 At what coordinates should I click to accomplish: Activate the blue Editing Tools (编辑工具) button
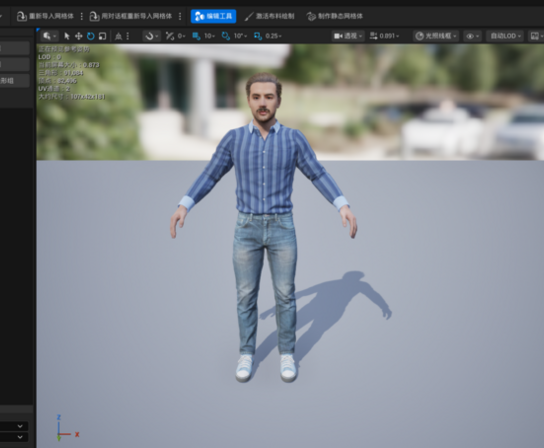pyautogui.click(x=213, y=16)
